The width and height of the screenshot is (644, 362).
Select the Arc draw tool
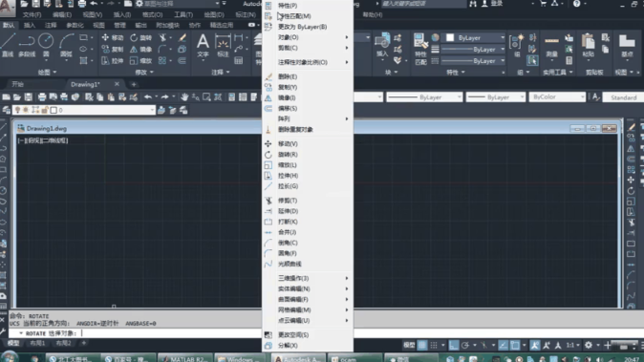click(66, 45)
